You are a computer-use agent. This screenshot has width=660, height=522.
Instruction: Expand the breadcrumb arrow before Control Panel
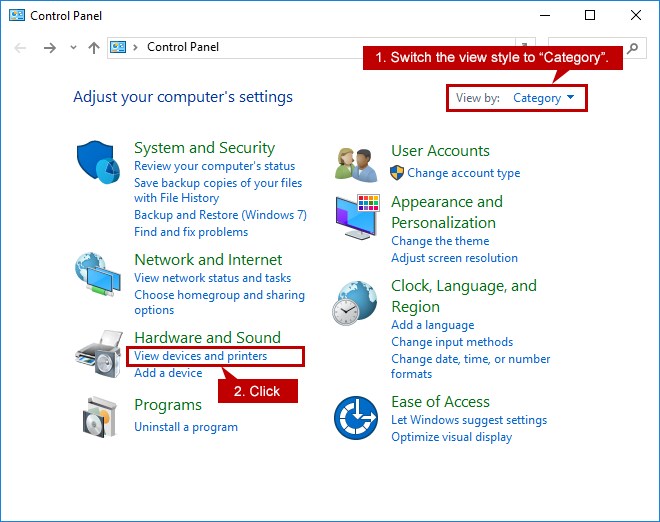tap(135, 47)
